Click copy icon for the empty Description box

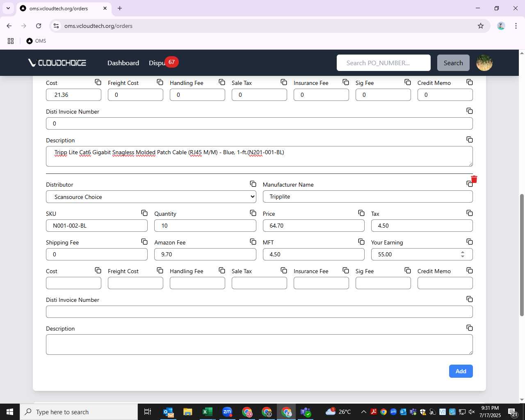pyautogui.click(x=470, y=328)
